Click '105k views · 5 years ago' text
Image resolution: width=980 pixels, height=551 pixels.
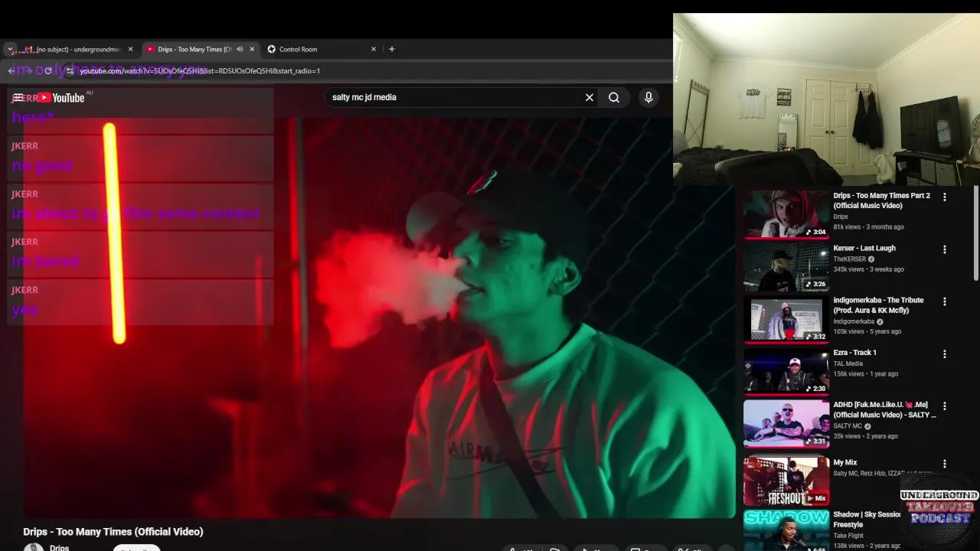point(867,331)
